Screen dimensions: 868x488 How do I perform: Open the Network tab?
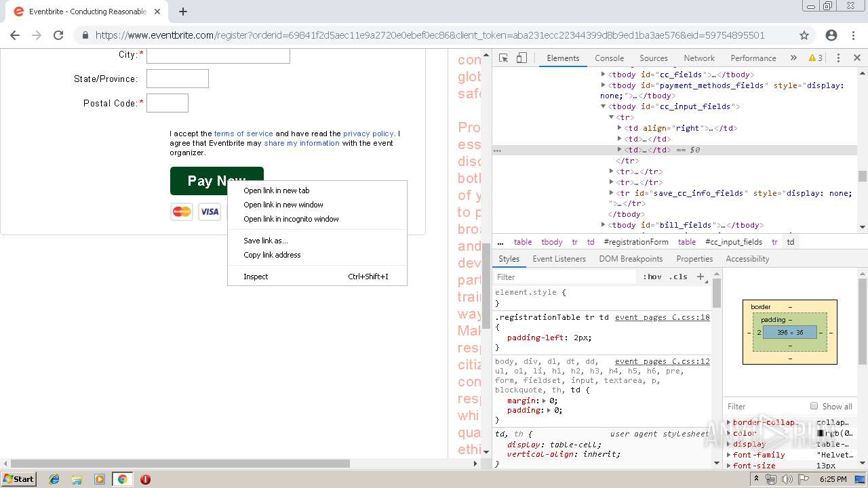coord(699,58)
